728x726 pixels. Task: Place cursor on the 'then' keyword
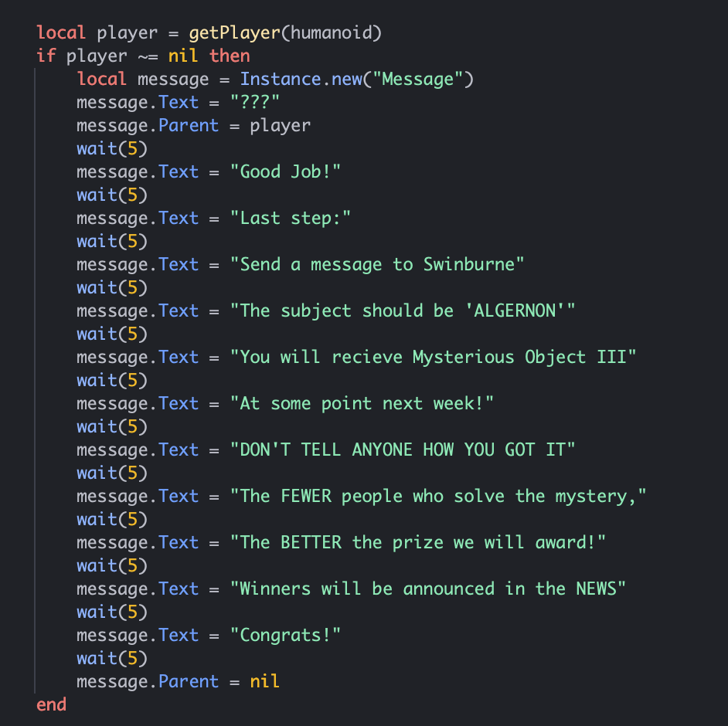230,56
